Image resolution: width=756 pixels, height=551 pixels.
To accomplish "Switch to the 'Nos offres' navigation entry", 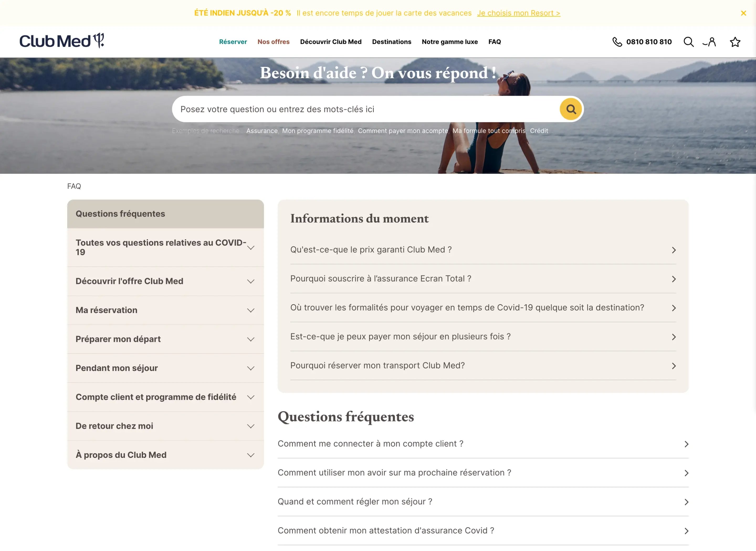I will (x=273, y=42).
